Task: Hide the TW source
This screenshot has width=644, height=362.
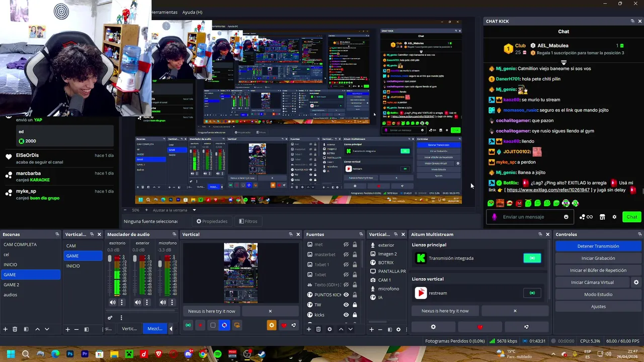Action: click(346, 305)
